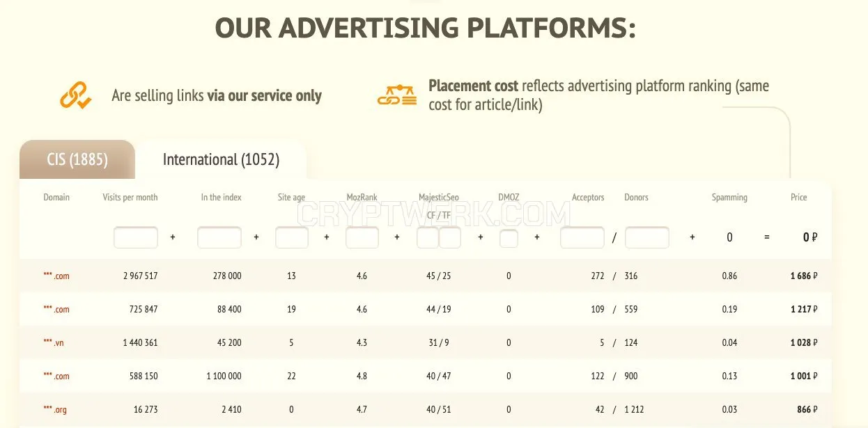
Task: Click the MajesticSeo TF input box
Action: point(450,237)
